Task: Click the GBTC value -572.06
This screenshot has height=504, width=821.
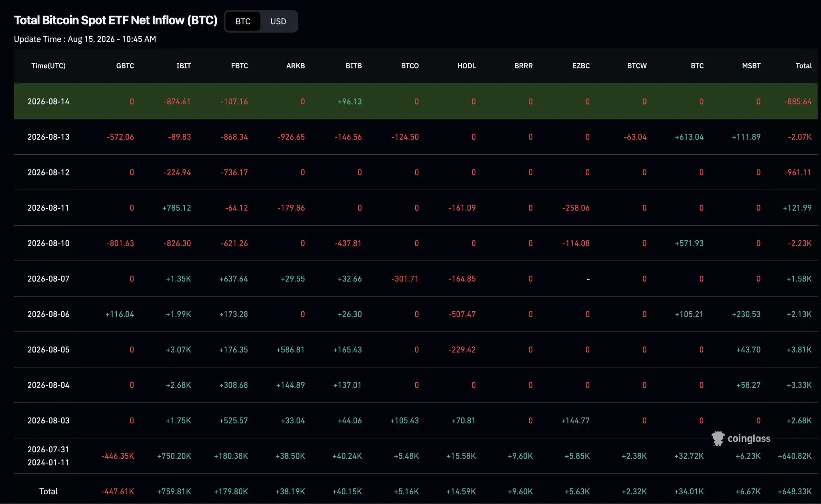Action: (120, 137)
